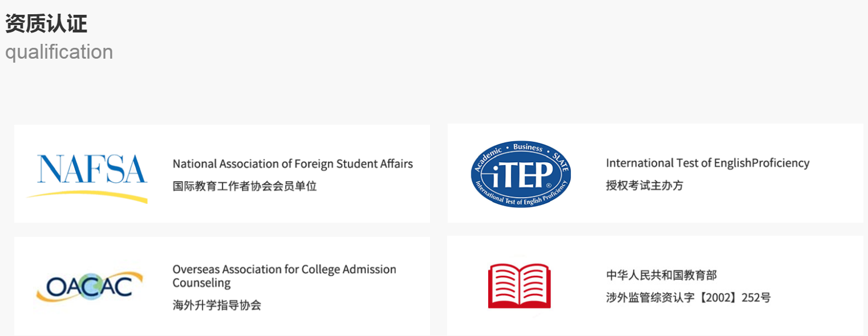Click the red open book icon

click(x=520, y=285)
